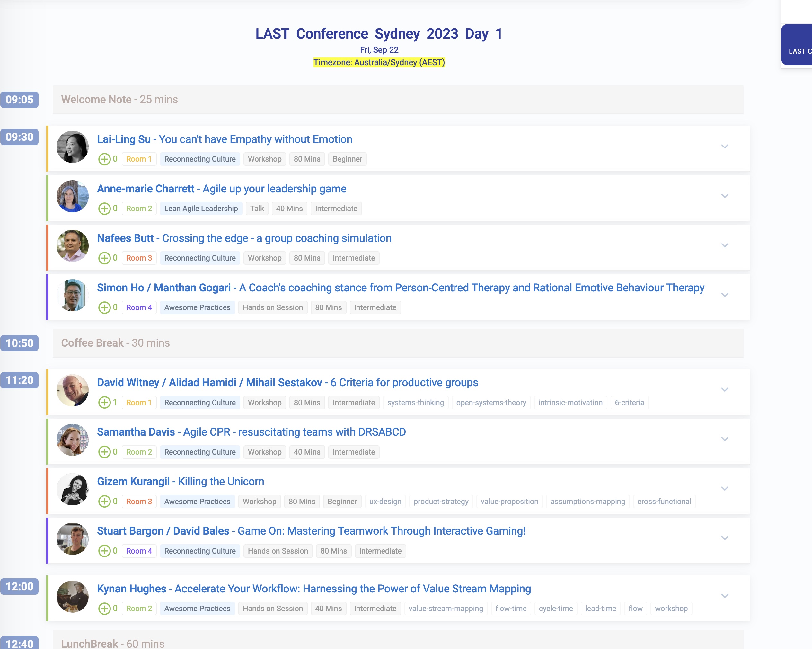
Task: Expand Agile CPR session chevron
Action: point(725,439)
